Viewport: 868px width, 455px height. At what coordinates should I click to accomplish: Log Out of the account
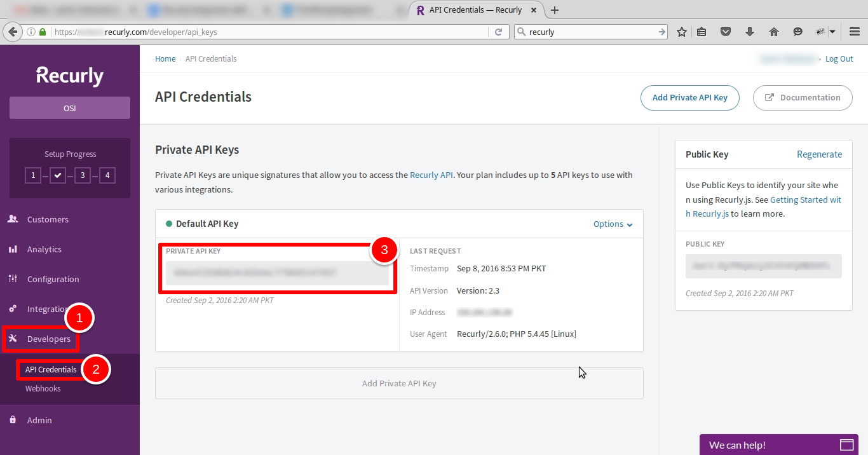pyautogui.click(x=839, y=58)
